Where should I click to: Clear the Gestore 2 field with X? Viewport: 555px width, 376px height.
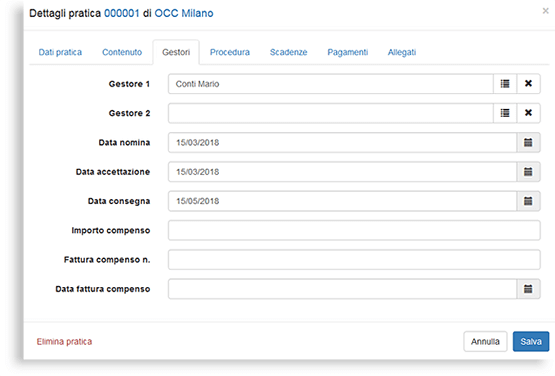point(528,113)
